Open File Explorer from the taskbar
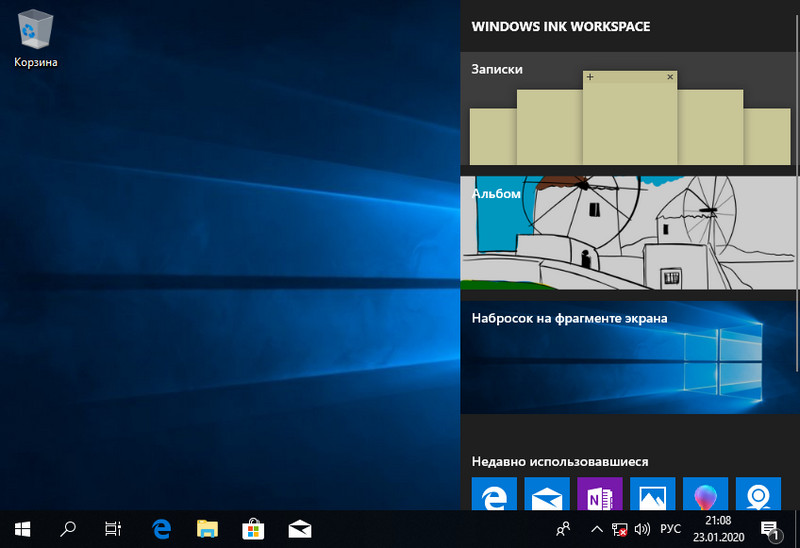The width and height of the screenshot is (800, 548). 207,529
